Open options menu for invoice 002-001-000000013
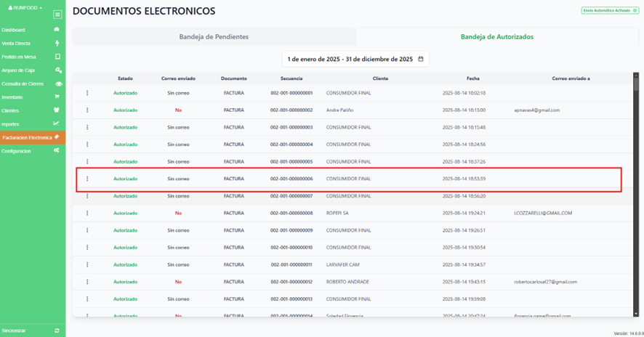This screenshot has width=644, height=337. point(87,299)
